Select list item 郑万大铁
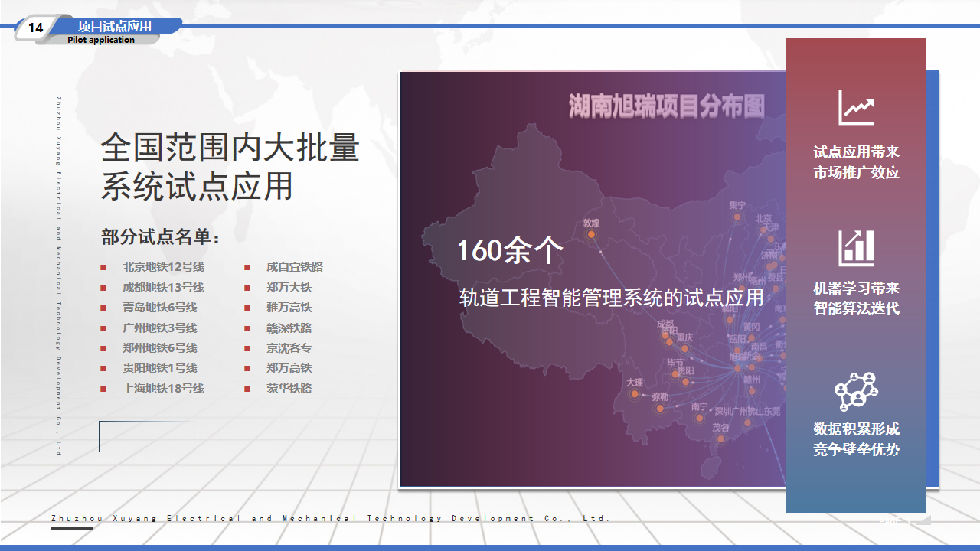 click(x=289, y=288)
